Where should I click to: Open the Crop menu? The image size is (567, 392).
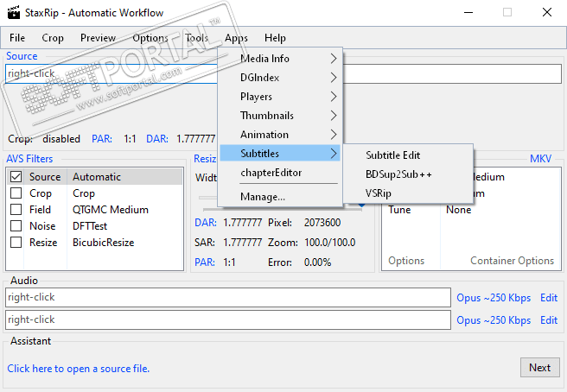point(53,38)
